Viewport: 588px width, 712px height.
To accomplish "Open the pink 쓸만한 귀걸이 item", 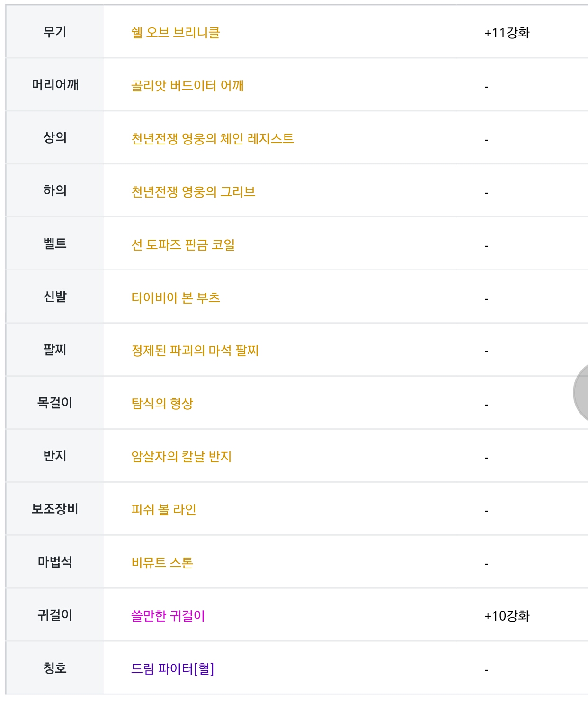I will (168, 616).
